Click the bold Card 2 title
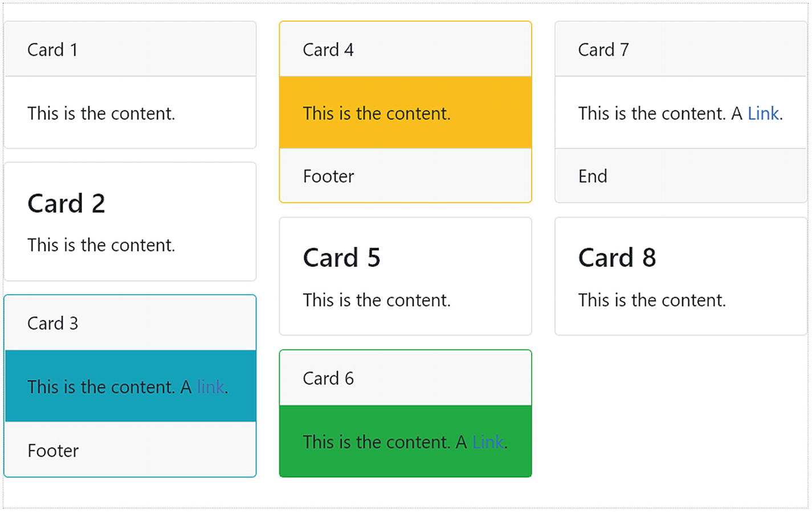Image resolution: width=812 pixels, height=512 pixels. [66, 203]
